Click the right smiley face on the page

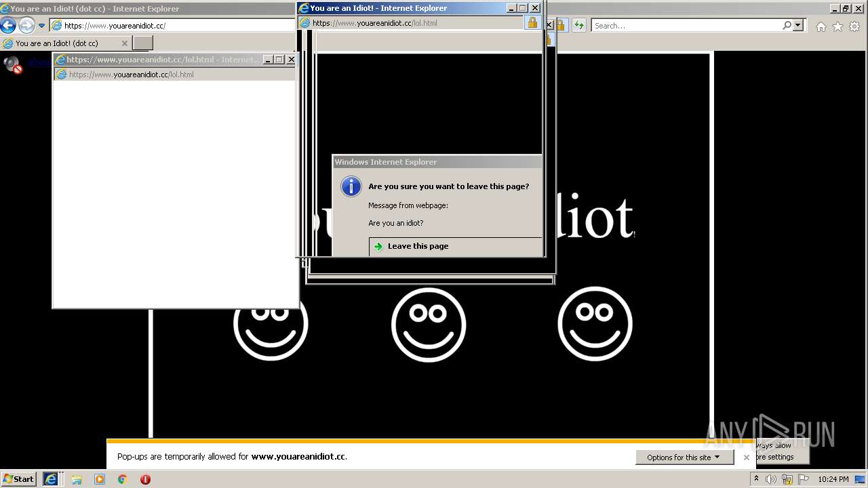[595, 323]
